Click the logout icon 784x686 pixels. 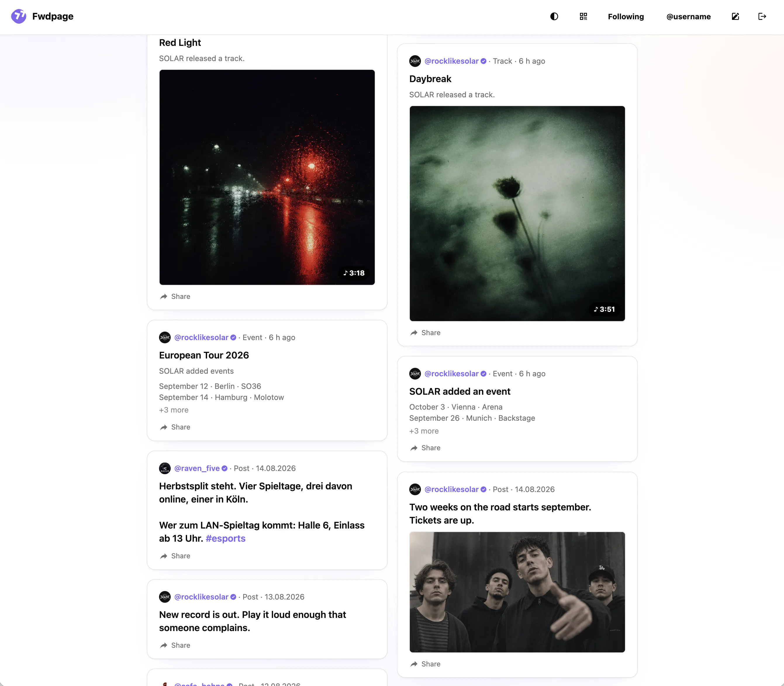[x=762, y=16]
